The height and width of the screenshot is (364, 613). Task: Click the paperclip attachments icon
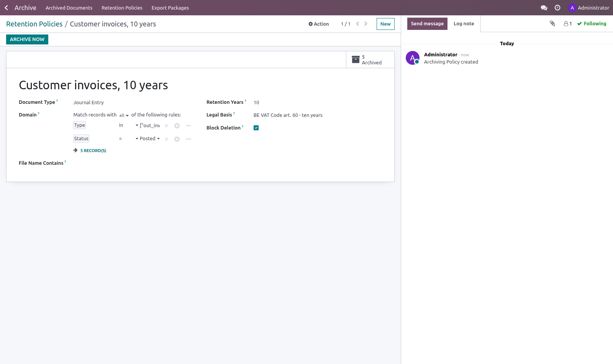point(552,23)
